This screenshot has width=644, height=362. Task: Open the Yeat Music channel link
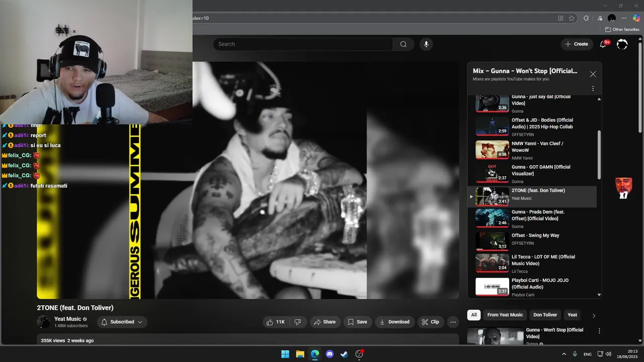pyautogui.click(x=67, y=319)
